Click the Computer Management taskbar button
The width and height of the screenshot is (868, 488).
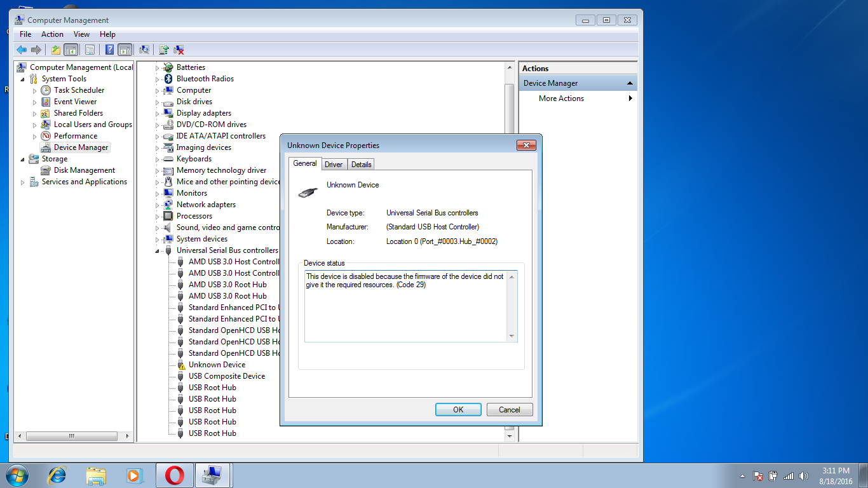[213, 475]
